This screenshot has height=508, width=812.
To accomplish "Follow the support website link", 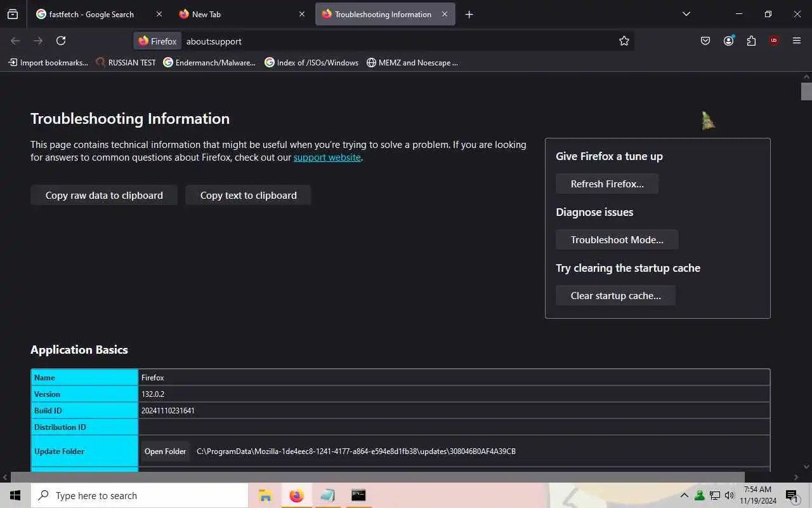I will pyautogui.click(x=327, y=157).
